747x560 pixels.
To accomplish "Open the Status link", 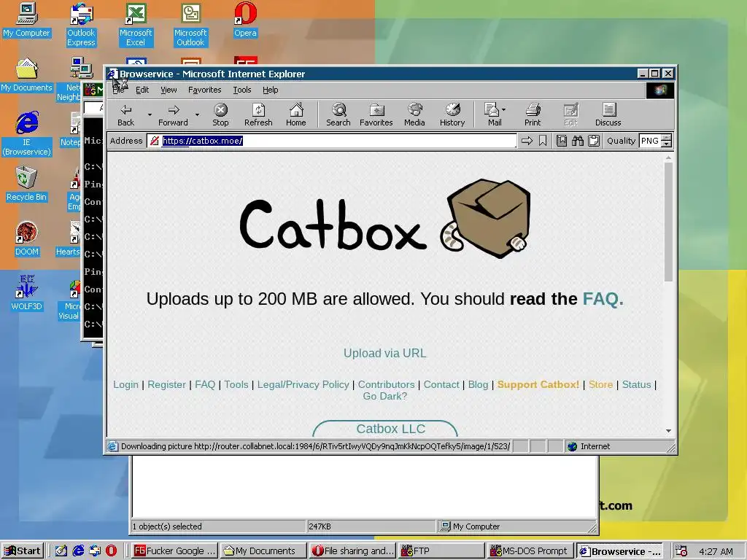I will click(x=636, y=385).
